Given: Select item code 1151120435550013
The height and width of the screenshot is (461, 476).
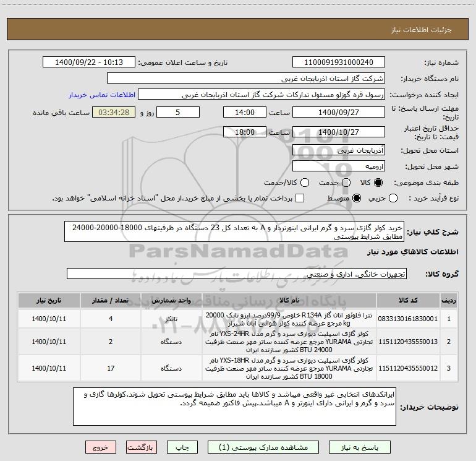Looking at the screenshot, I should 408,342.
